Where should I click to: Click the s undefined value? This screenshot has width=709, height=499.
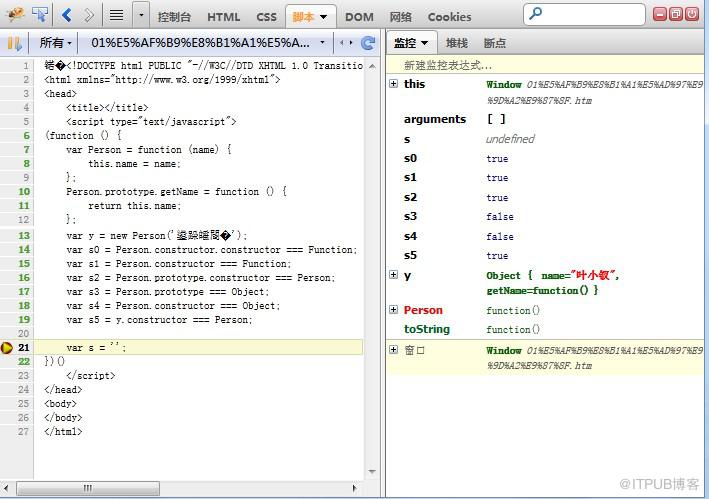pyautogui.click(x=510, y=139)
